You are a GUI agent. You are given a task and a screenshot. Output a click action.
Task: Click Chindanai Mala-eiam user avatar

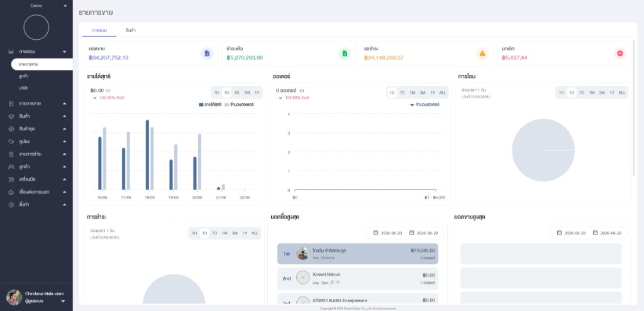click(x=14, y=297)
